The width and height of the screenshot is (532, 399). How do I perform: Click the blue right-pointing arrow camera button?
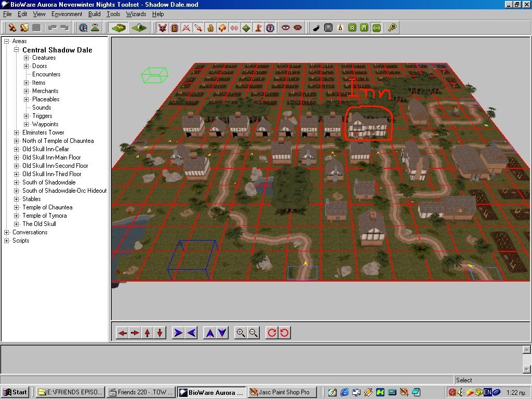[x=178, y=333]
